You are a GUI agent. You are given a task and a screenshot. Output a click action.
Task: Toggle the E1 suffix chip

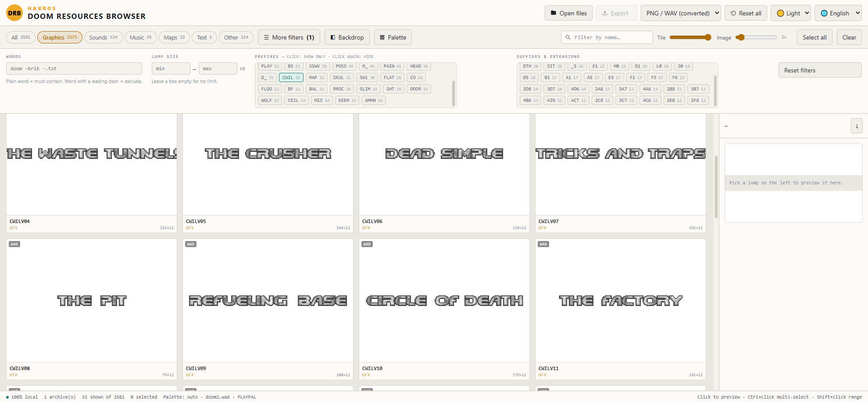(598, 66)
